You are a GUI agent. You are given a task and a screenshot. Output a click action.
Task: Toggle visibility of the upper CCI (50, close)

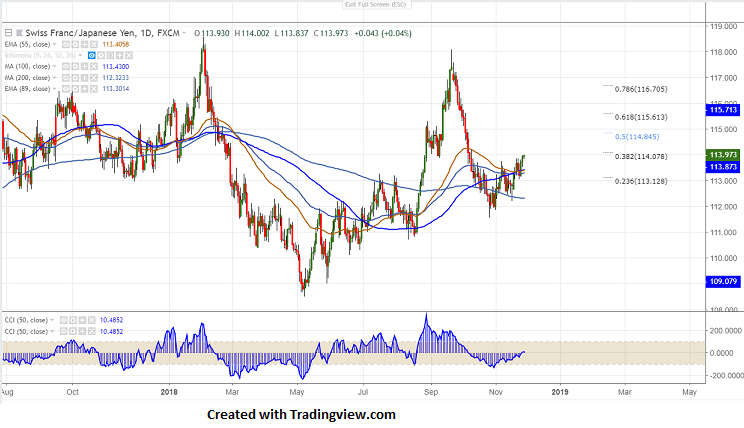pos(64,320)
